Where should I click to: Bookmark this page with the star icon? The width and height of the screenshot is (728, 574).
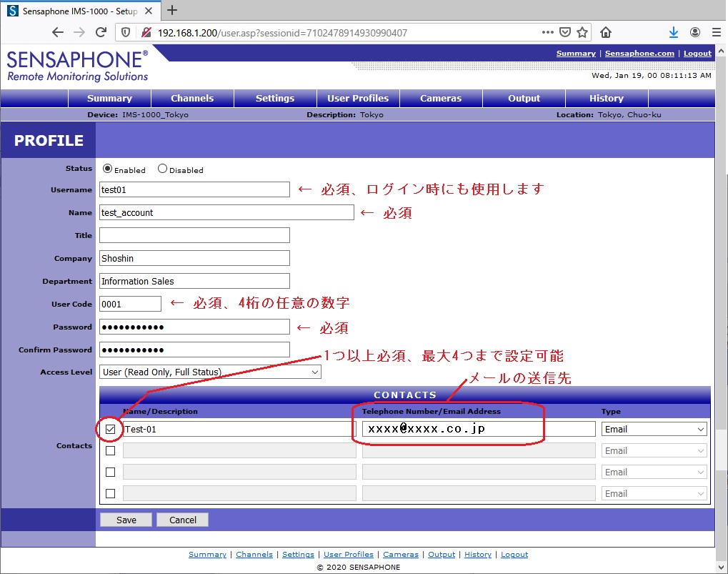(x=582, y=32)
